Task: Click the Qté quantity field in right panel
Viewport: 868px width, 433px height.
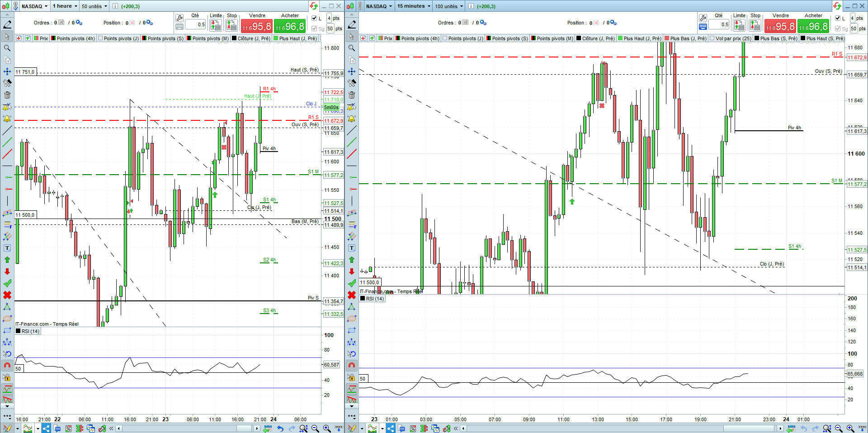Action: 719,24
